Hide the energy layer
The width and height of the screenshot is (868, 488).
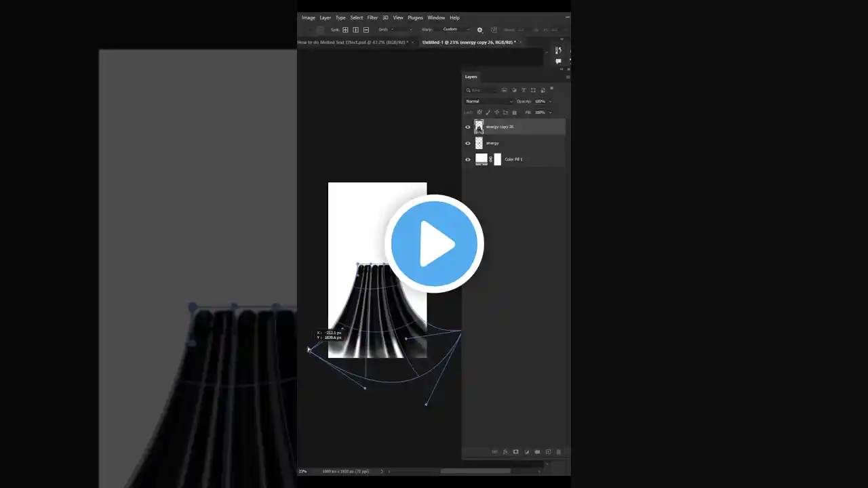tap(468, 143)
